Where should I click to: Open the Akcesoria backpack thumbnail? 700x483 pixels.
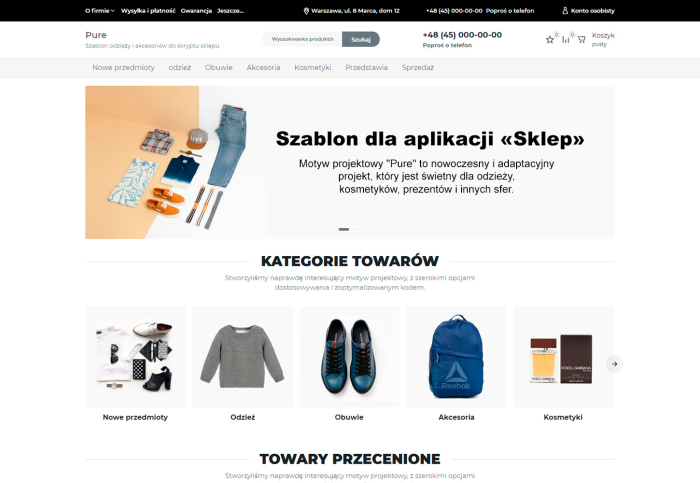click(x=456, y=356)
